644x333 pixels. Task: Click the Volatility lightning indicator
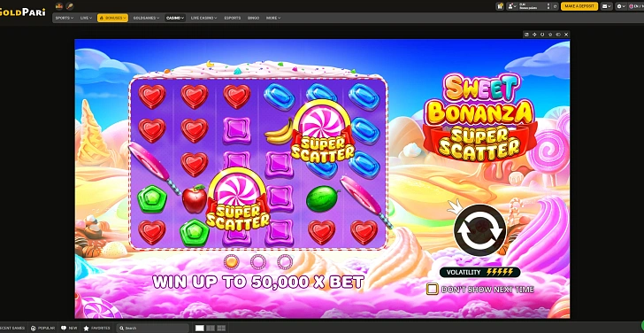pos(479,272)
